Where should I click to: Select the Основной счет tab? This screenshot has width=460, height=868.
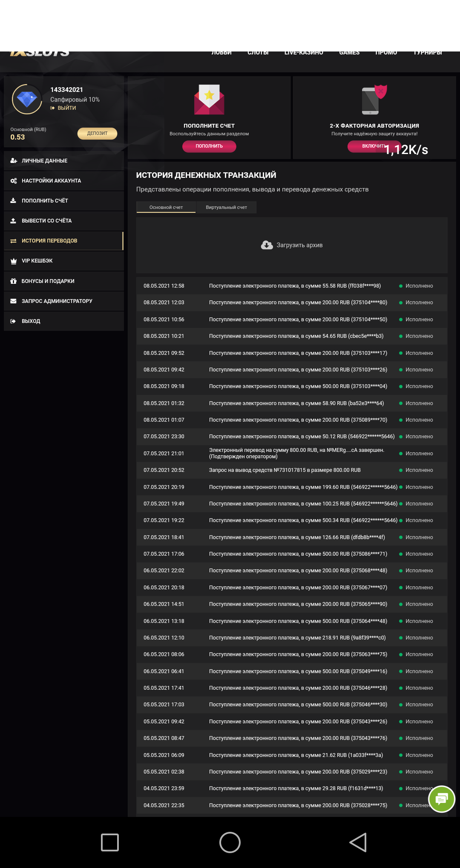[166, 207]
